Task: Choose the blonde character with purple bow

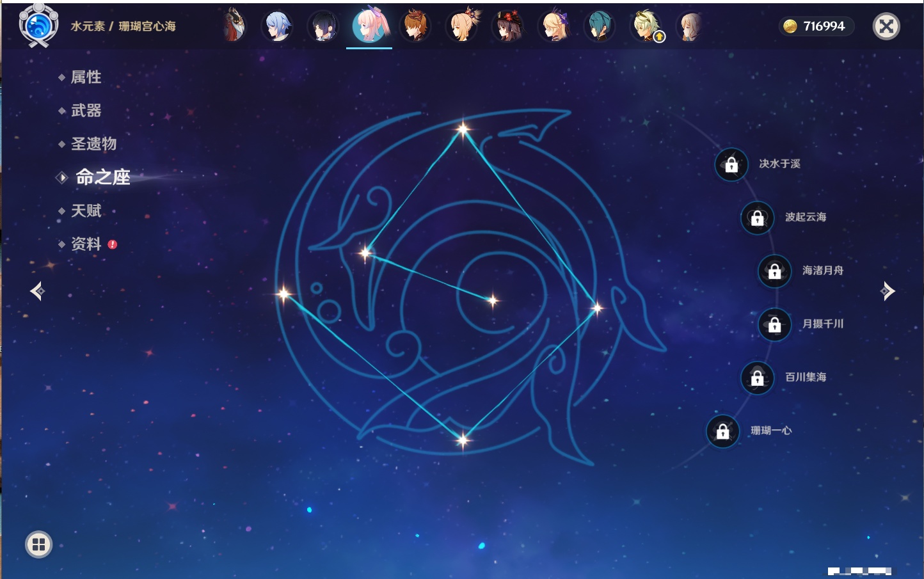Action: click(554, 26)
